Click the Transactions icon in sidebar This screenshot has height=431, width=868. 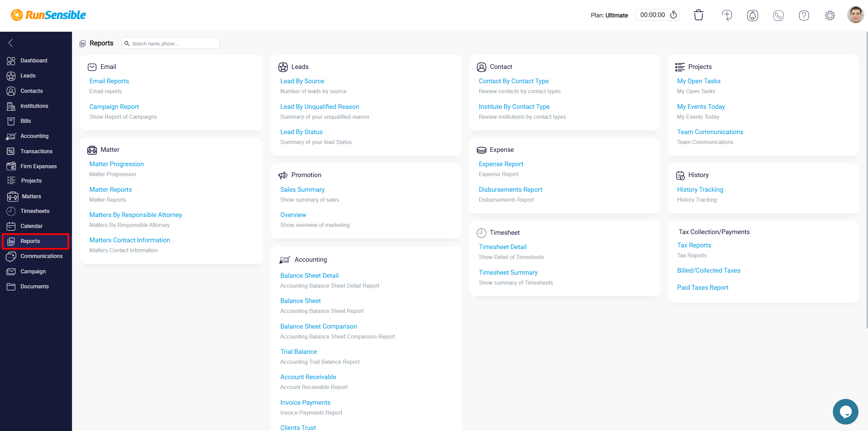pyautogui.click(x=11, y=151)
